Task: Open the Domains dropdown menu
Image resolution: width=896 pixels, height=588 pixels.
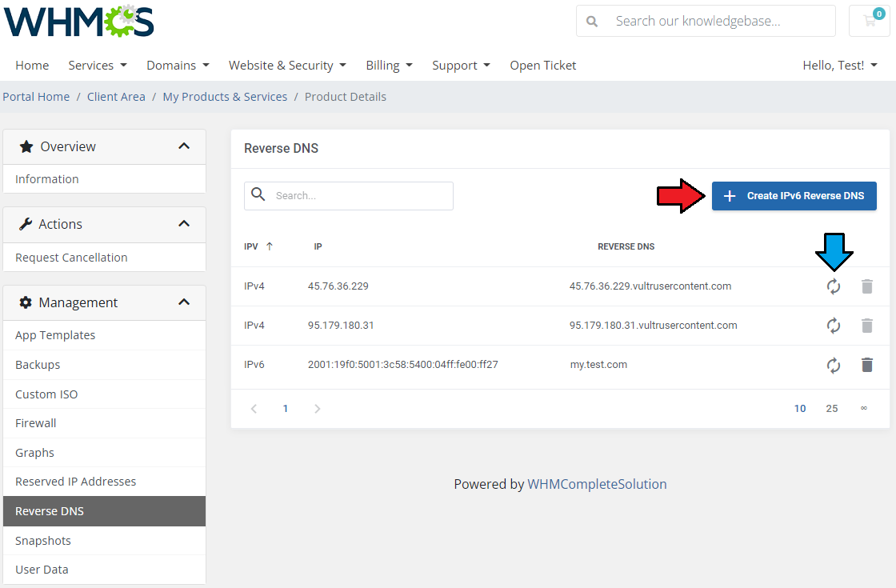Action: point(178,66)
